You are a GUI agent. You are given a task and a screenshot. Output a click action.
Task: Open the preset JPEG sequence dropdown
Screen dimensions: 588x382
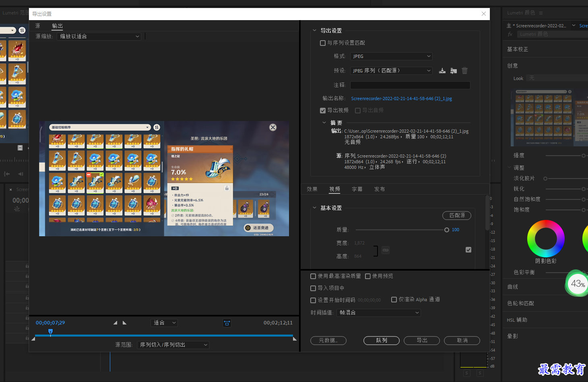tap(391, 71)
